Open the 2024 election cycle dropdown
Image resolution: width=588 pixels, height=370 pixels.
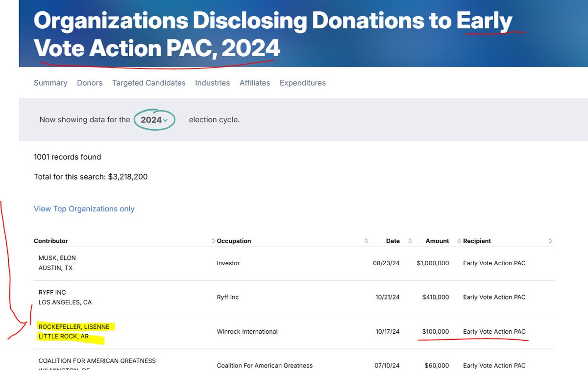(154, 120)
